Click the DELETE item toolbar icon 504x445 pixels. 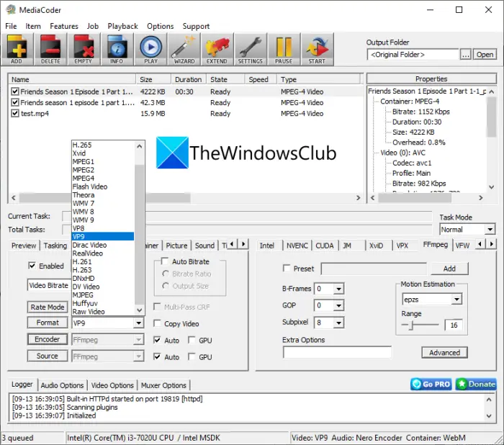coord(50,49)
